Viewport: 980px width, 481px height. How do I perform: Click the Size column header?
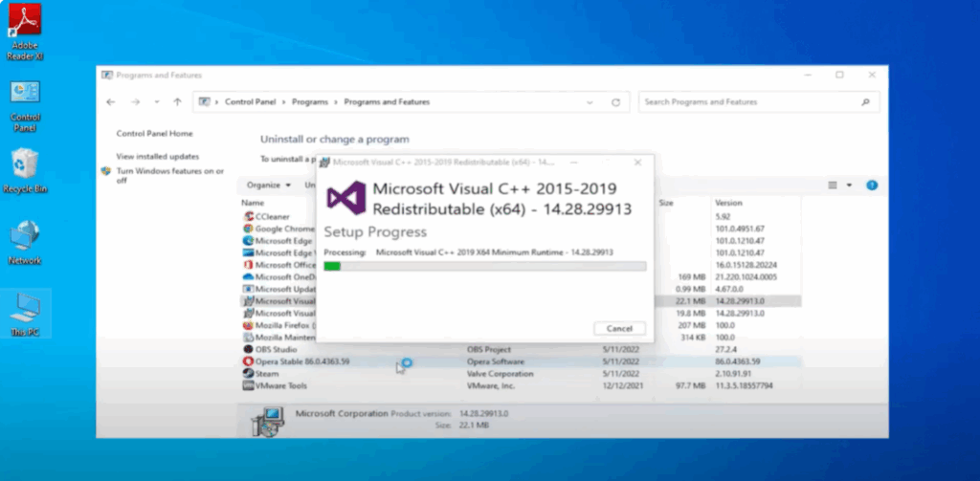coord(666,203)
